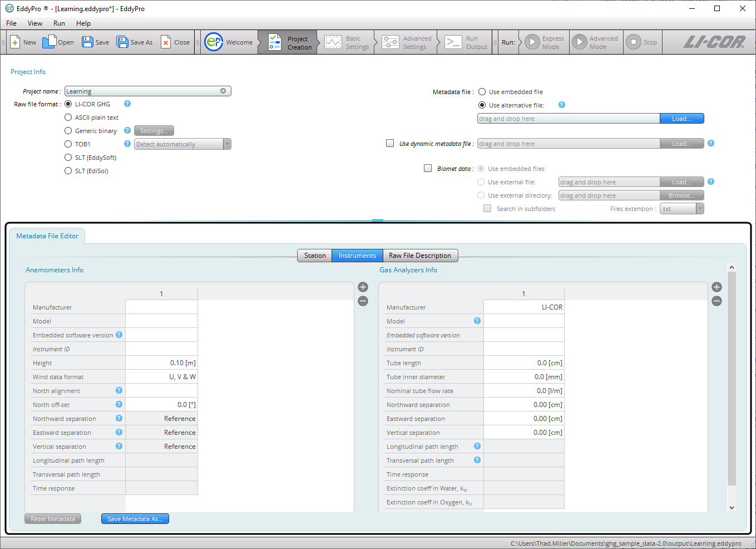Click Reset Metadata button
This screenshot has width=756, height=549.
pos(53,519)
